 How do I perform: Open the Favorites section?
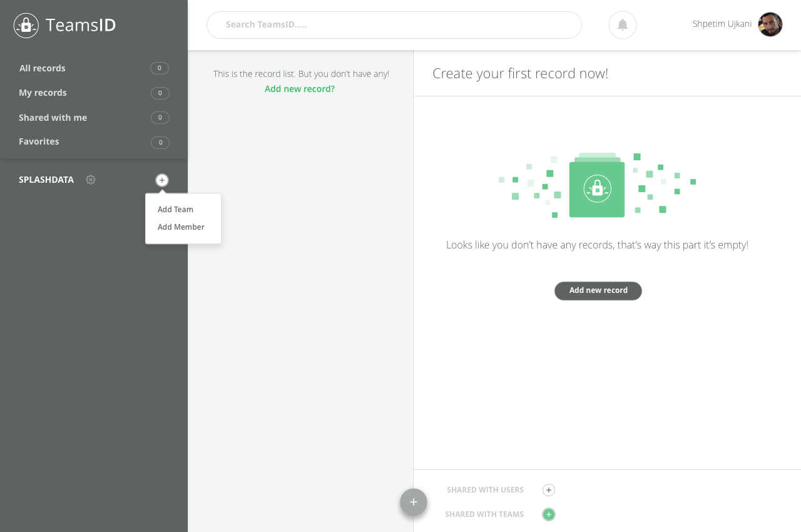point(39,141)
